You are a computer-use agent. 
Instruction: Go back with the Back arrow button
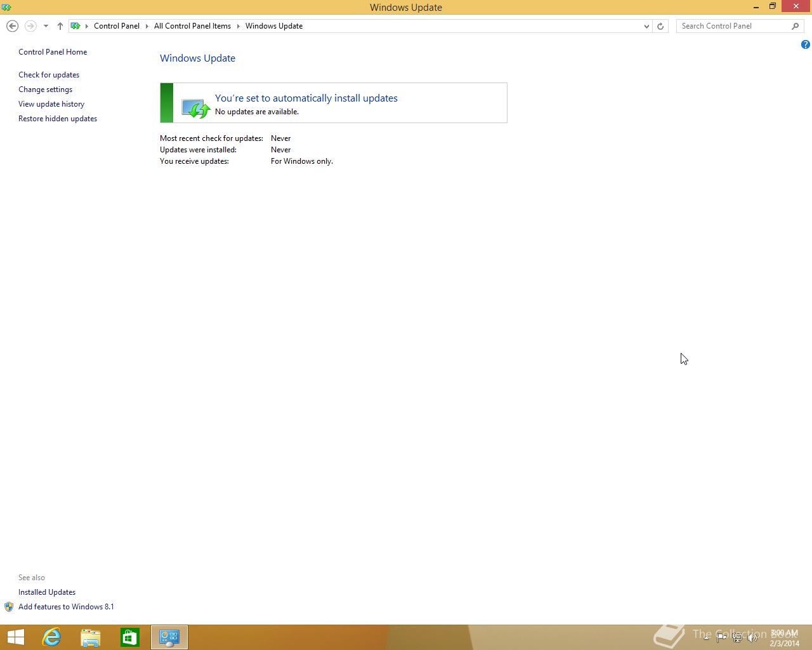click(x=12, y=26)
